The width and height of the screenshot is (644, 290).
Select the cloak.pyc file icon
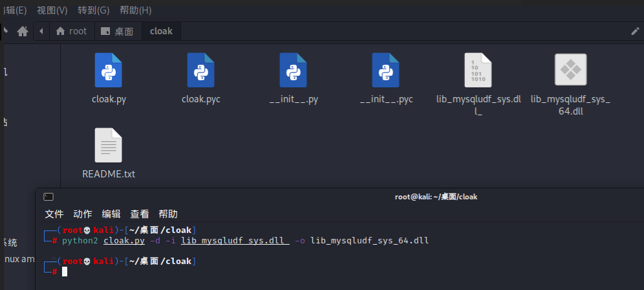pyautogui.click(x=201, y=71)
